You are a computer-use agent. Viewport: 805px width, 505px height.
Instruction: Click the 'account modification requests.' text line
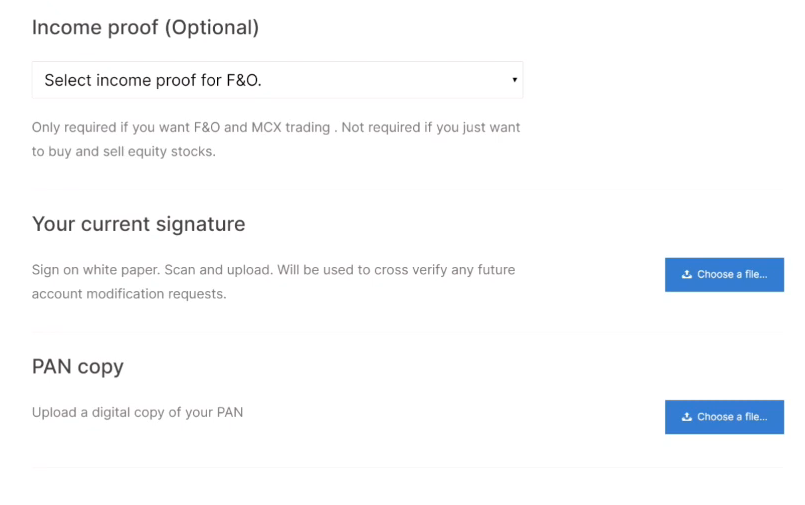(129, 294)
